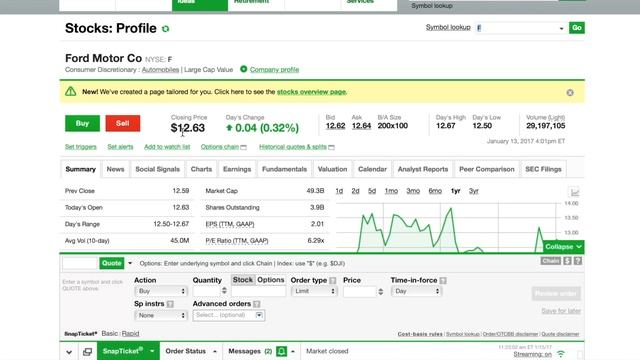The image size is (640, 360).
Task: Click the Go button next to symbol lookup
Action: click(x=577, y=28)
